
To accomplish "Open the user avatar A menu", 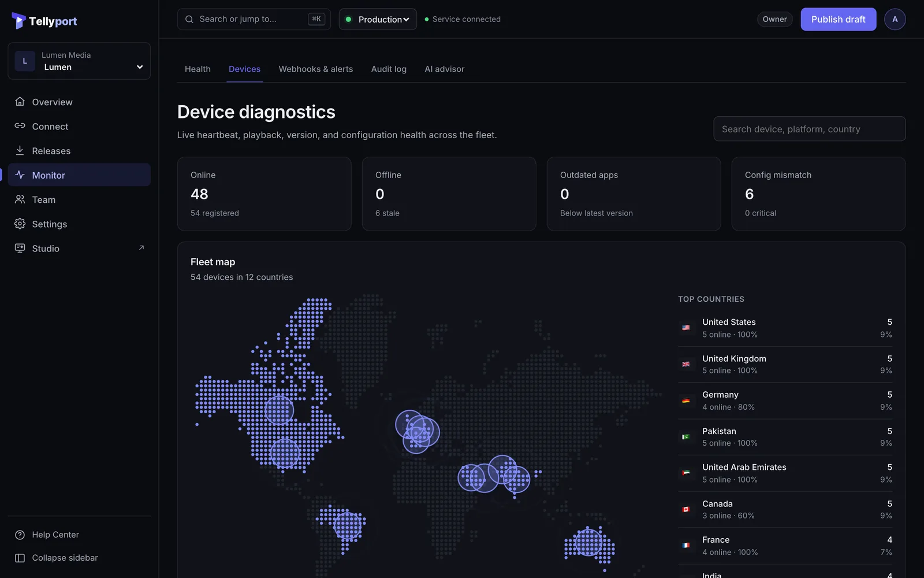I will pyautogui.click(x=895, y=19).
